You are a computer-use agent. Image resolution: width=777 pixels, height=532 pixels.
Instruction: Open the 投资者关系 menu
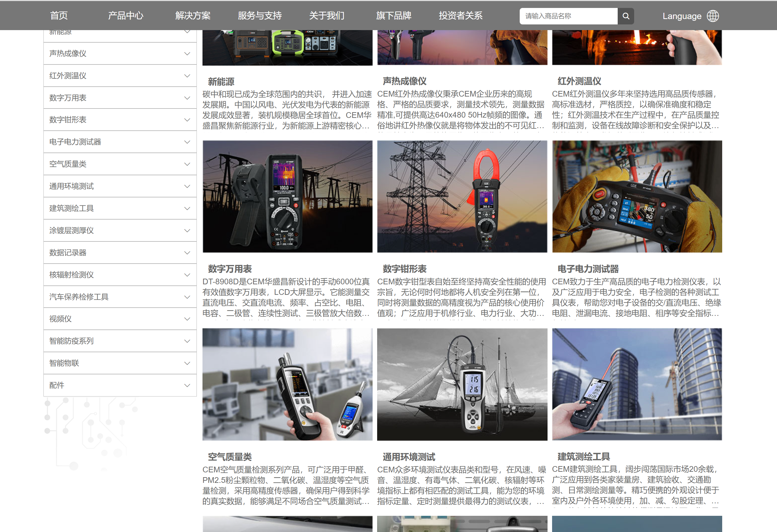point(461,16)
